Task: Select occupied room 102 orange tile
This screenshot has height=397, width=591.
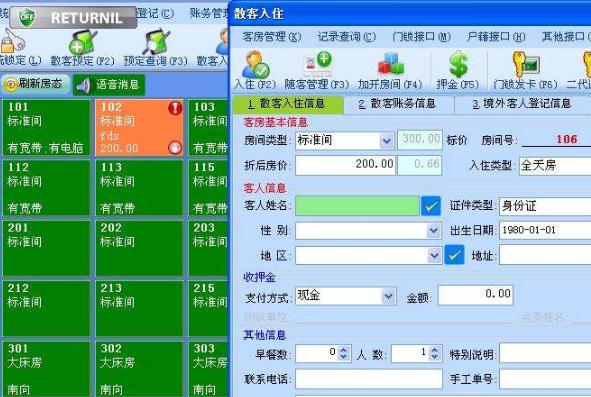Action: [x=139, y=127]
